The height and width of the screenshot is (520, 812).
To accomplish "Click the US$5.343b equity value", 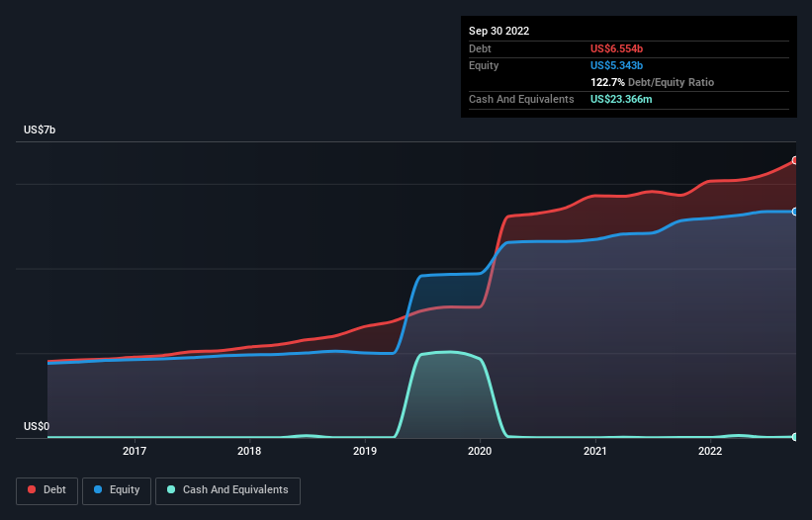I will 616,65.
